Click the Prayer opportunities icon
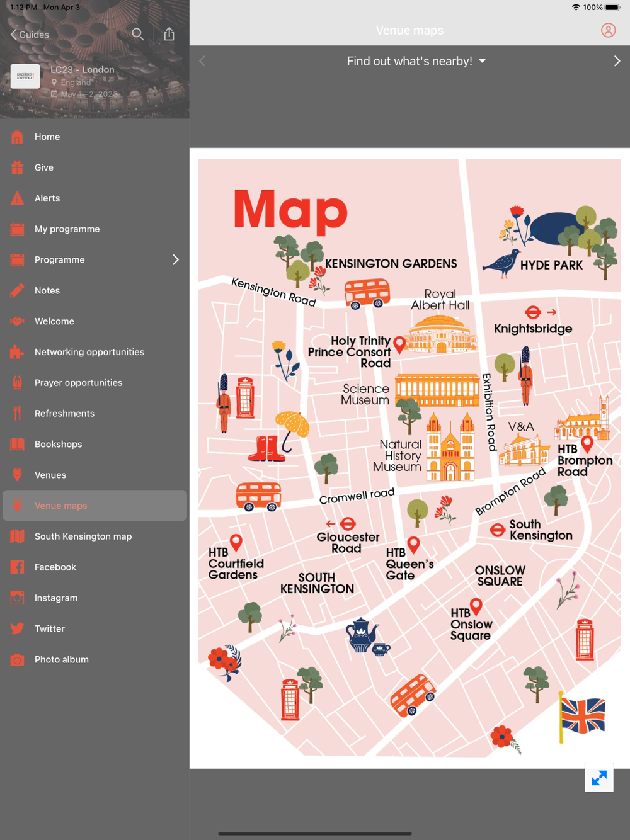 (17, 383)
